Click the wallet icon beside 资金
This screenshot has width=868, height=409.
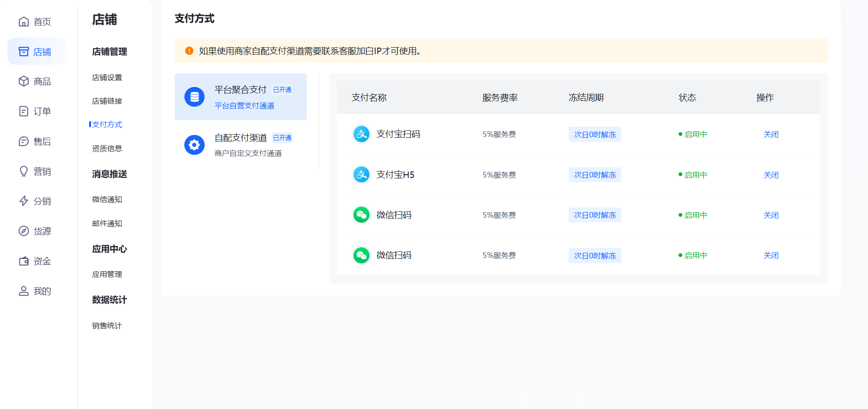coord(24,261)
